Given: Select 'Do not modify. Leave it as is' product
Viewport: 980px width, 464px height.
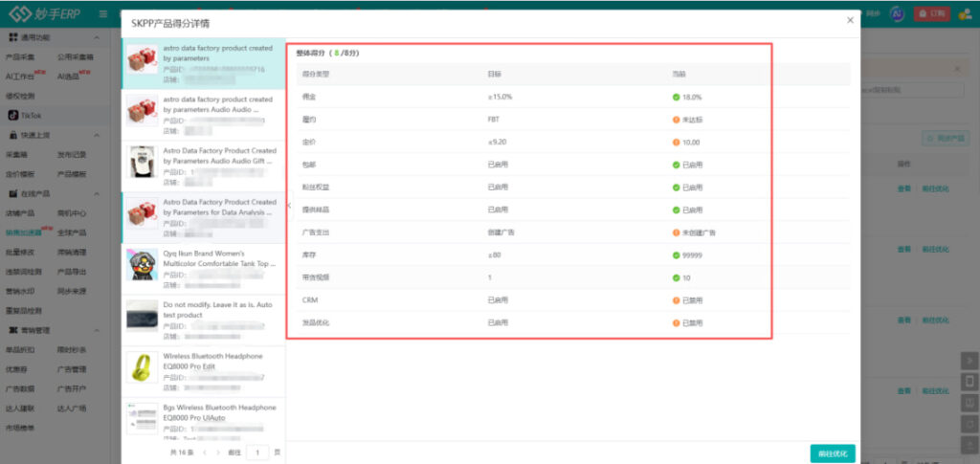Looking at the screenshot, I should [x=203, y=320].
